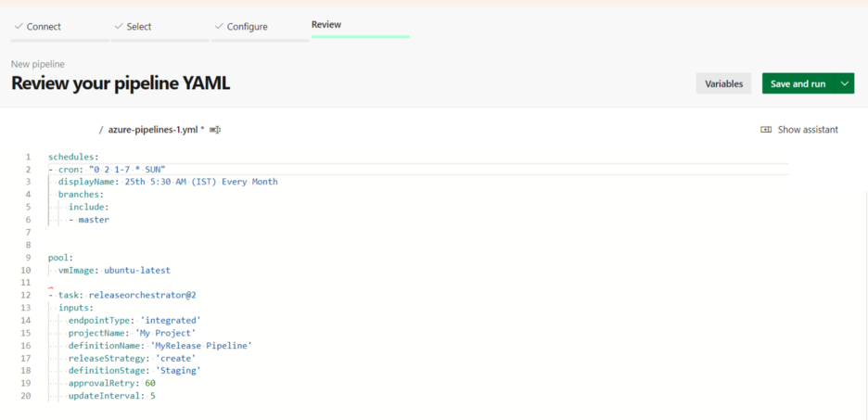This screenshot has width=868, height=420.
Task: Click the task name releaseorchestrator@2
Action: [142, 295]
